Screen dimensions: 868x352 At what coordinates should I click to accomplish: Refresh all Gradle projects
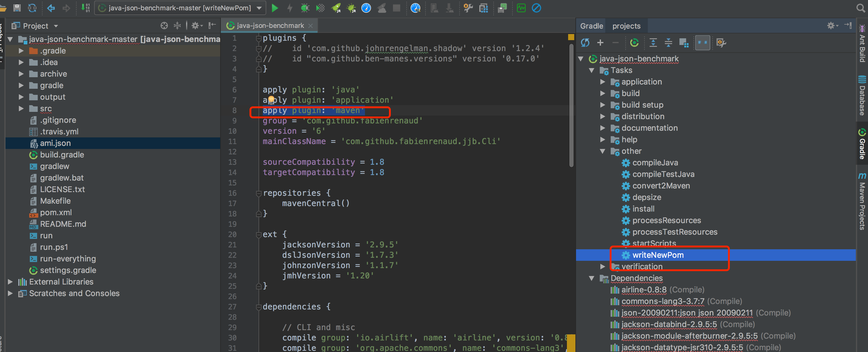pyautogui.click(x=585, y=43)
